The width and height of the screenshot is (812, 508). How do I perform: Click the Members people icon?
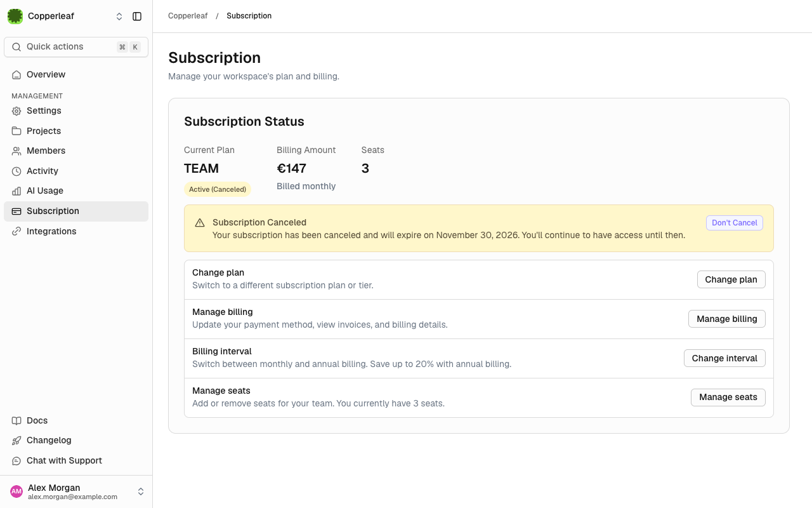click(x=16, y=151)
